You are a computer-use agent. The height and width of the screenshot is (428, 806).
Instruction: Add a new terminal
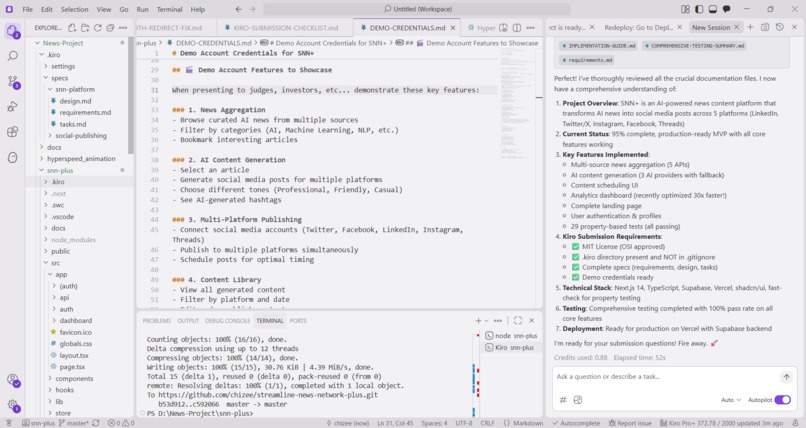click(478, 321)
